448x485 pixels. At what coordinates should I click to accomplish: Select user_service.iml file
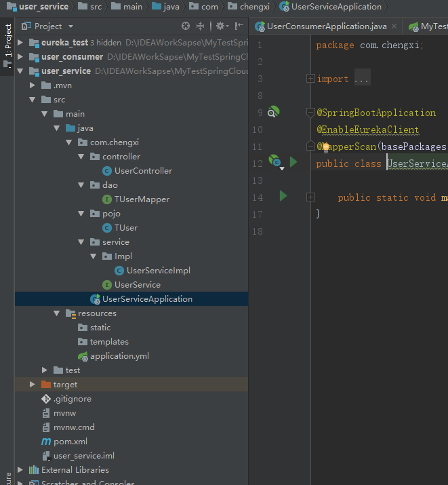[78, 456]
